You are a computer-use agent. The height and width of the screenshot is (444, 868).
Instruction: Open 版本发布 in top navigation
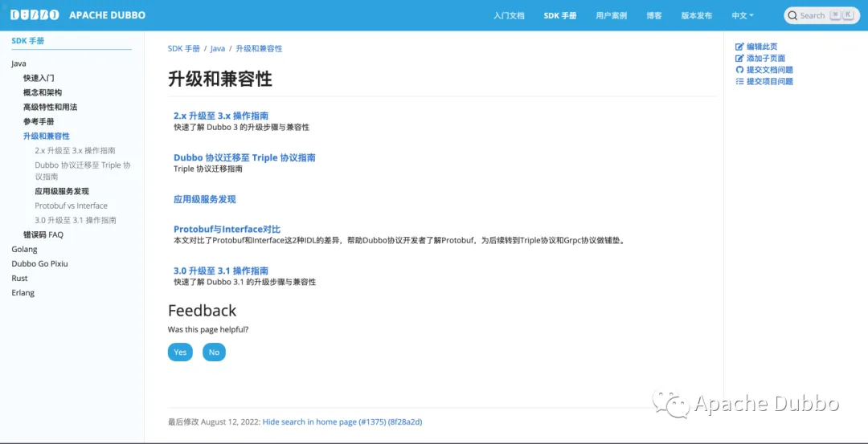696,15
